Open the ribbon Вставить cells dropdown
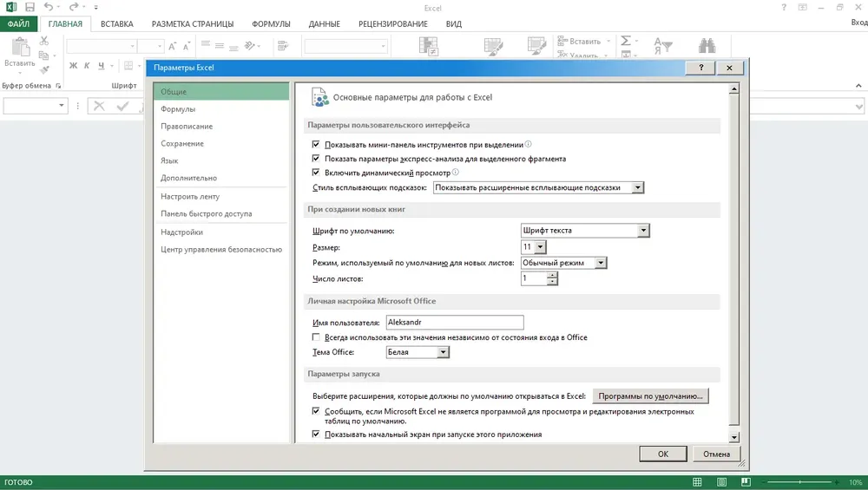The image size is (868, 490). 608,42
